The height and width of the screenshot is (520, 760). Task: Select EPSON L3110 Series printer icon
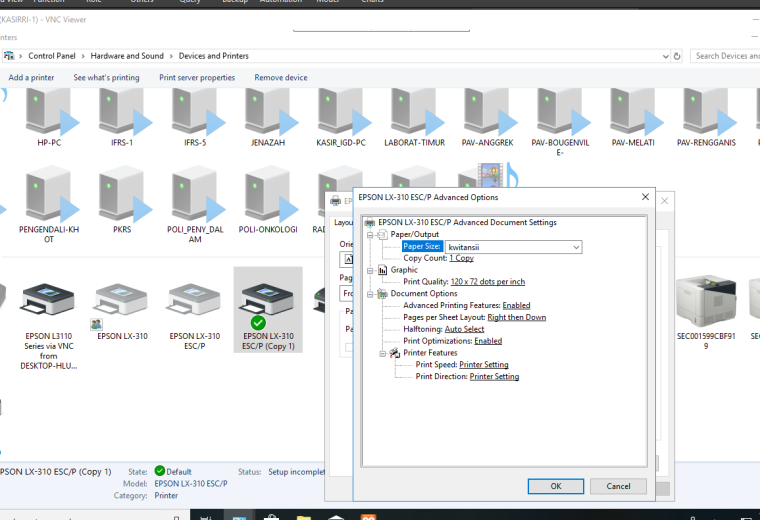coord(48,300)
